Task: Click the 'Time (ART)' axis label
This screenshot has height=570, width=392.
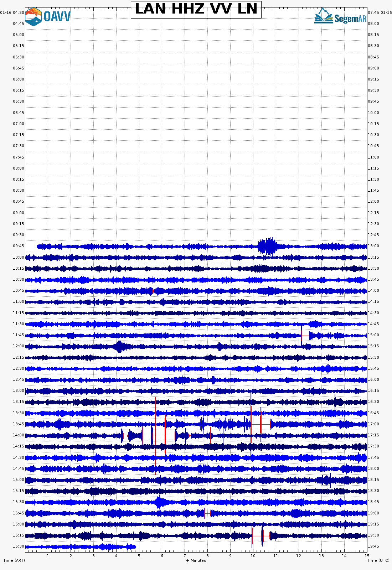Action: coord(14,560)
